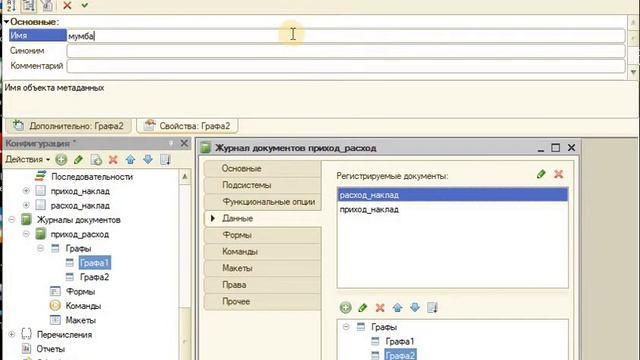The image size is (640, 360).
Task: Switch to Дополнительно: Графа2 tab
Action: (68, 126)
